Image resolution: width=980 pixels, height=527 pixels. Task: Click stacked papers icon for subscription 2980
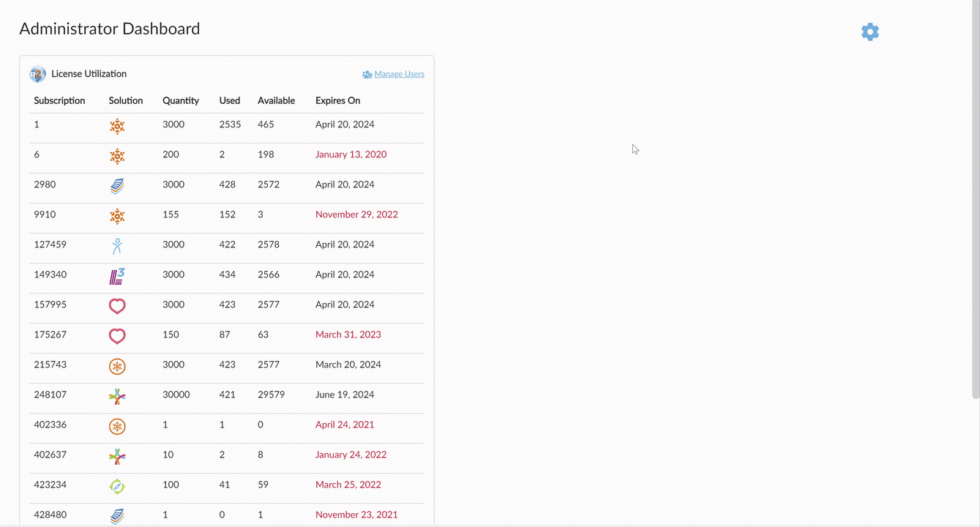tap(117, 186)
